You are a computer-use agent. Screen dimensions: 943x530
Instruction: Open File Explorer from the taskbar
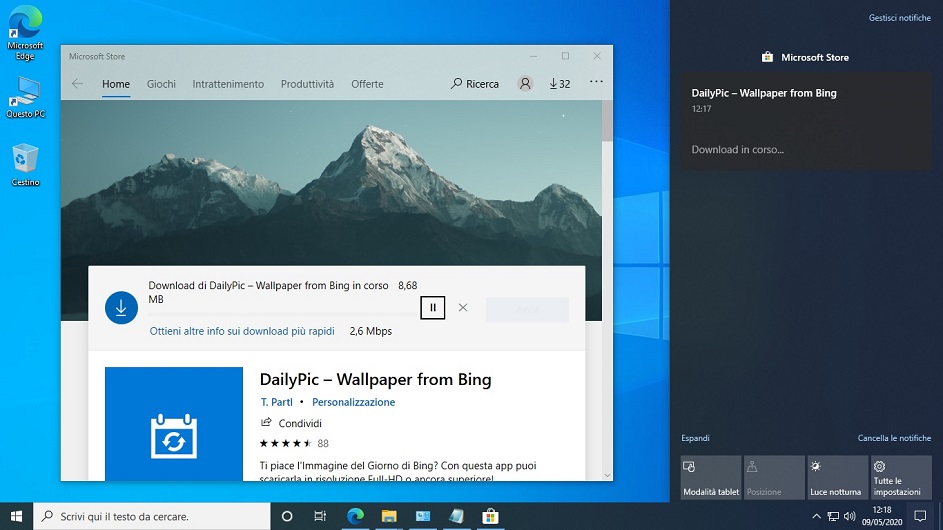click(389, 516)
